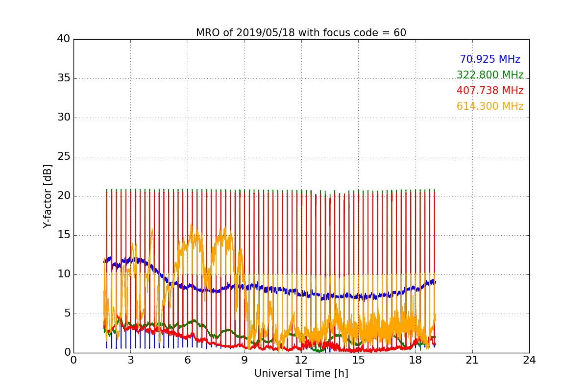Screen dimensions: 588x392
Task: Select the red '407.738 MHz' legend label
Action: point(490,91)
